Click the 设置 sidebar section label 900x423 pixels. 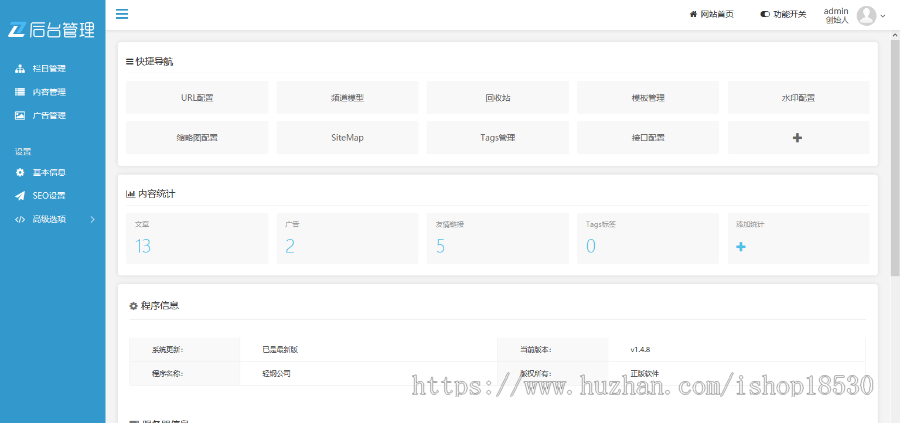[x=23, y=152]
